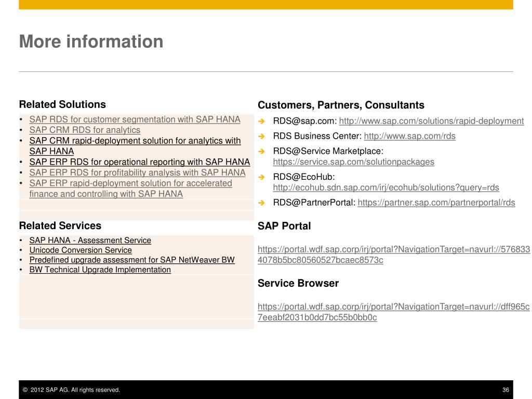Image resolution: width=532 pixels, height=399 pixels.
Task: Select the 'Related Solutions' heading
Action: tap(62, 104)
